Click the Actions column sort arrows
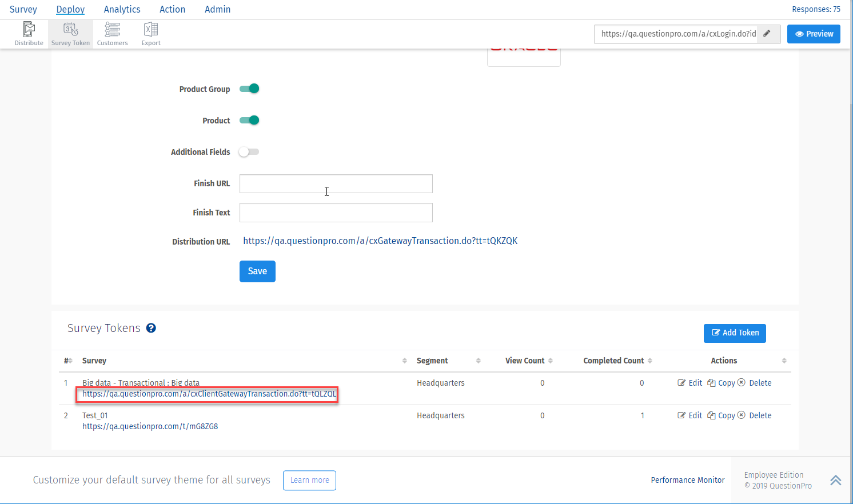Screen dimensions: 853x504 [x=784, y=361]
